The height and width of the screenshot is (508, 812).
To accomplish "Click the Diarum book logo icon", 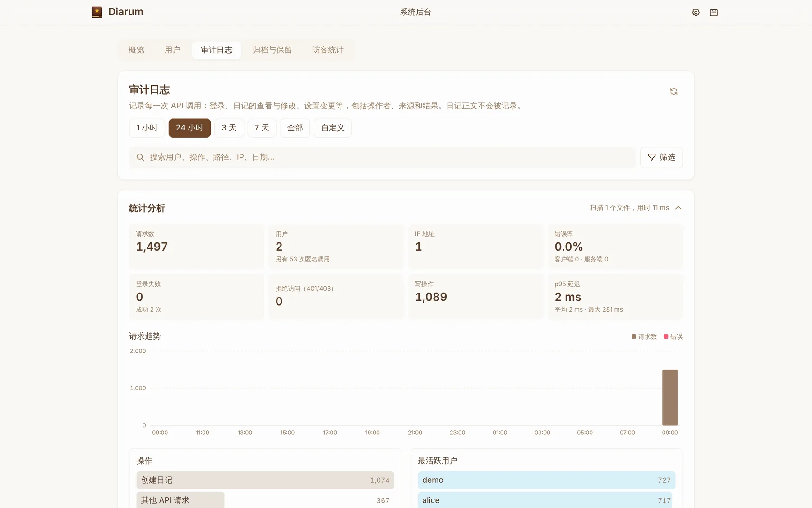I will [97, 12].
